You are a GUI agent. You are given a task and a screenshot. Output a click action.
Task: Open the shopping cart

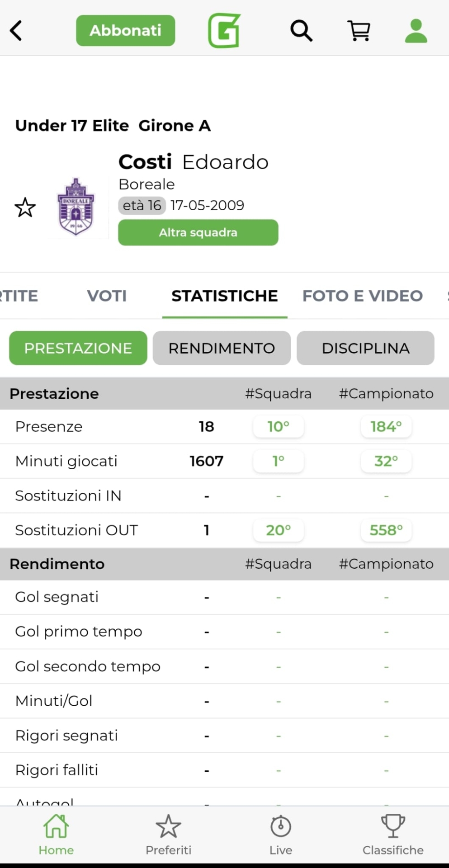tap(359, 31)
